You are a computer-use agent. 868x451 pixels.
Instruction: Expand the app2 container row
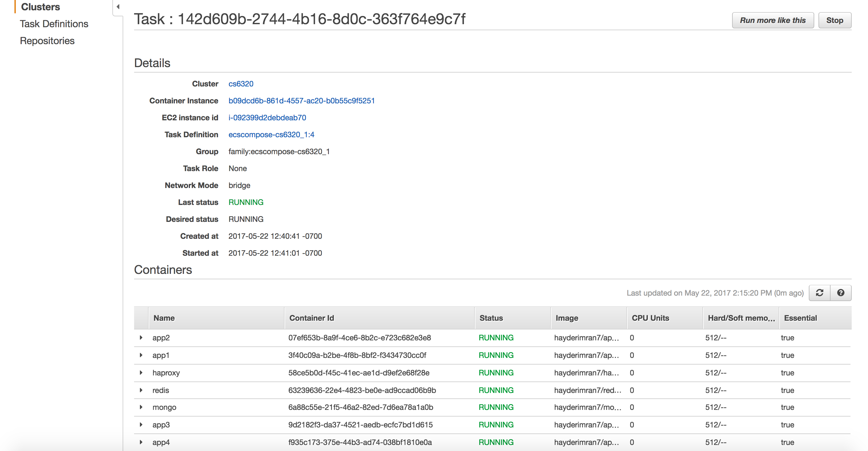[141, 337]
